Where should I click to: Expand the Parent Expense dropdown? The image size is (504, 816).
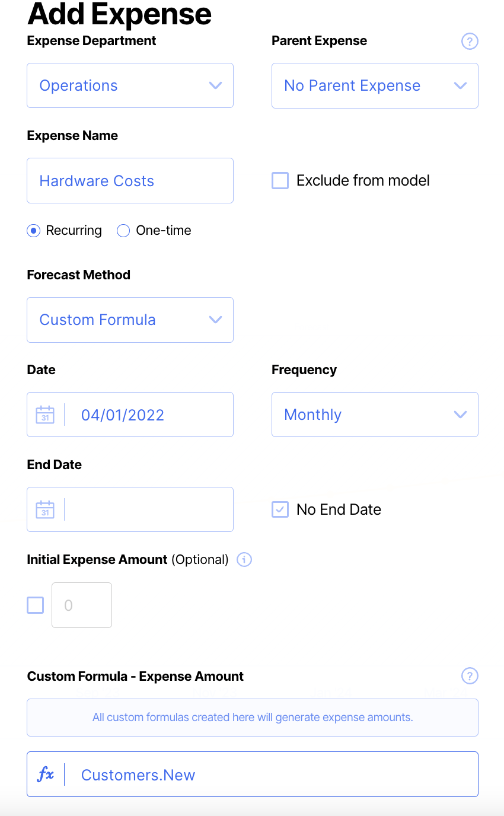[375, 85]
